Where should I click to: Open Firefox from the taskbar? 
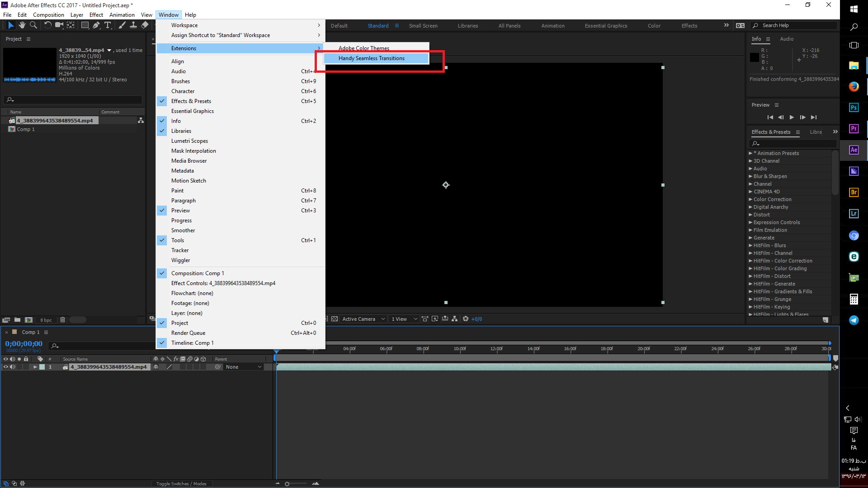pos(854,86)
